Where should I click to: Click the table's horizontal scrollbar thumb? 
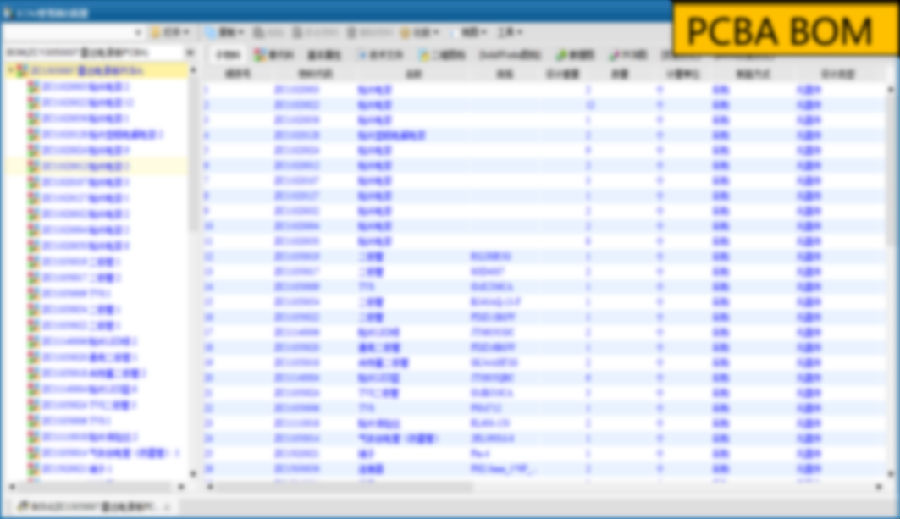(344, 487)
